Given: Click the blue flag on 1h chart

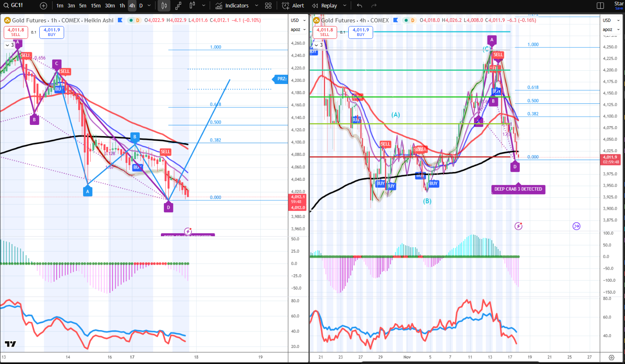Looking at the screenshot, I should tap(120, 20).
